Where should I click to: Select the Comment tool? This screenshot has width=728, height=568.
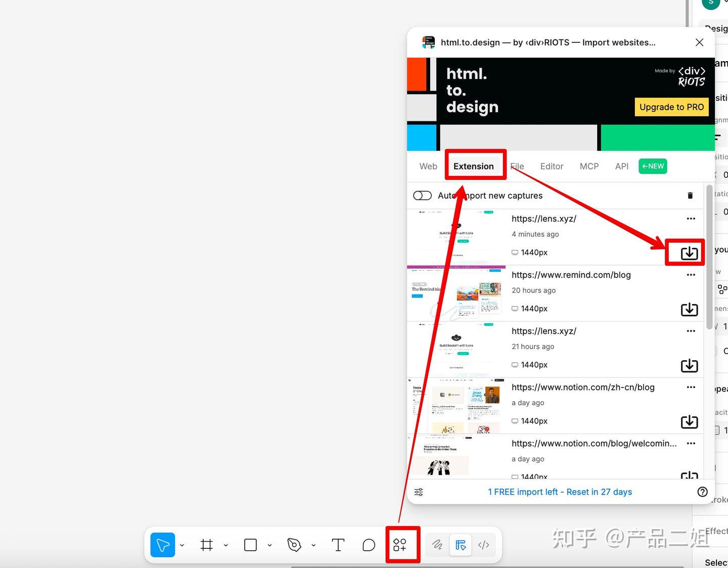369,545
